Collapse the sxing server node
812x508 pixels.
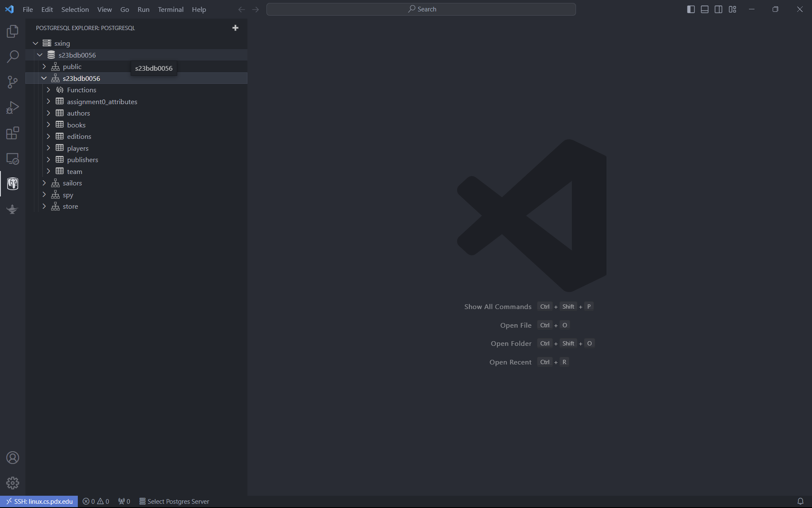pos(36,43)
